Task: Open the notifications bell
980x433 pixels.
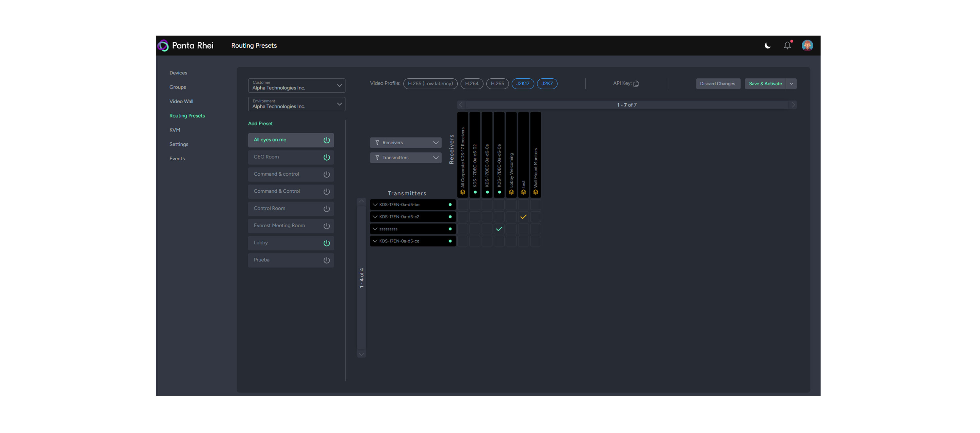Action: point(787,46)
